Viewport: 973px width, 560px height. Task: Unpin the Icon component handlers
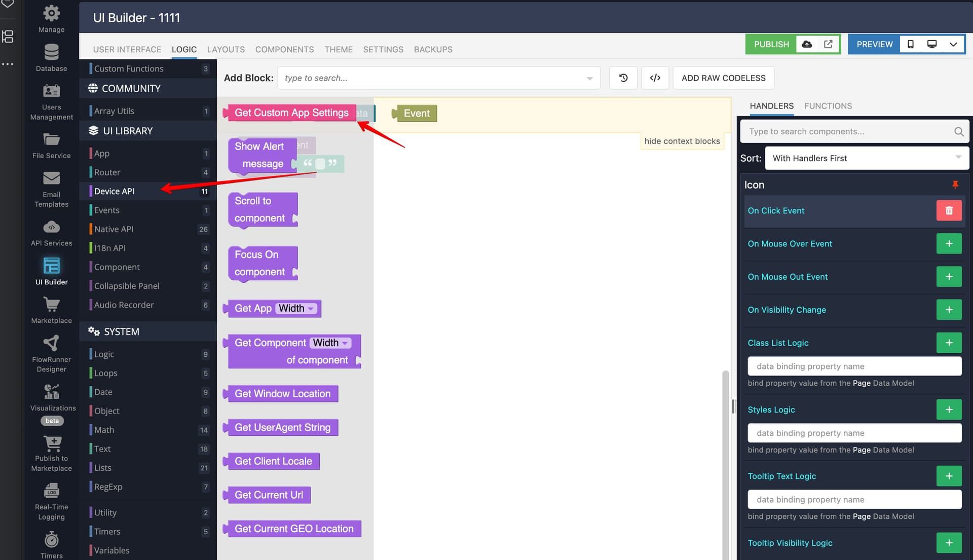pos(955,185)
